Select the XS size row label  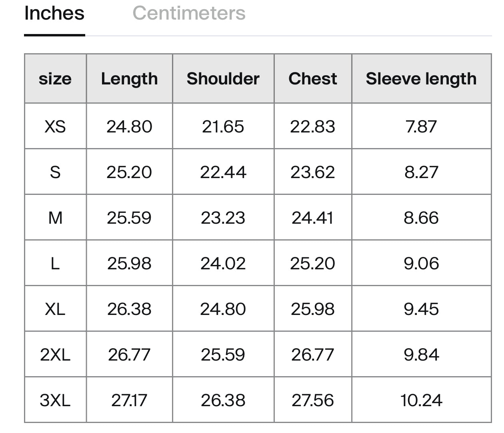(55, 127)
